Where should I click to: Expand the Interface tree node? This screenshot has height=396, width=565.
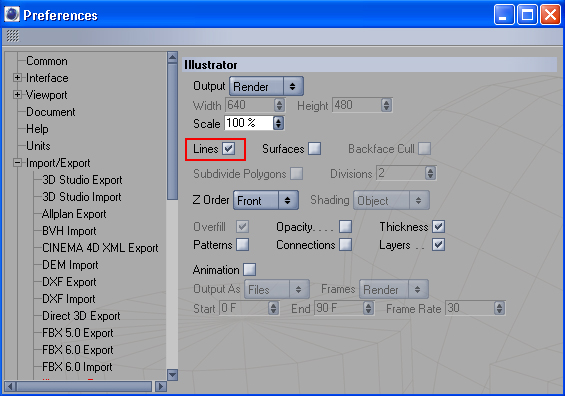[17, 77]
